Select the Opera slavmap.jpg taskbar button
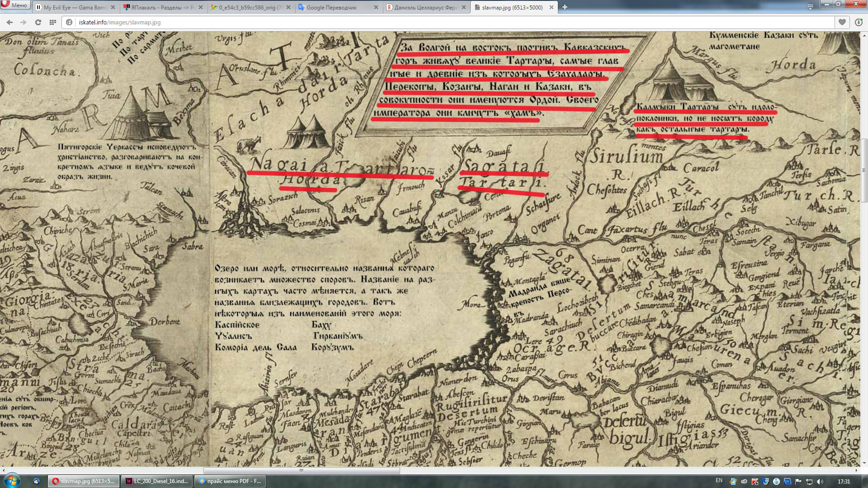The image size is (868, 488). 84,481
